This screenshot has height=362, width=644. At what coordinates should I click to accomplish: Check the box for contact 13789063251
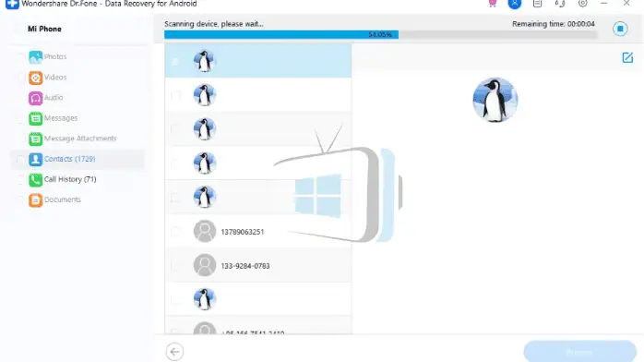pos(175,232)
